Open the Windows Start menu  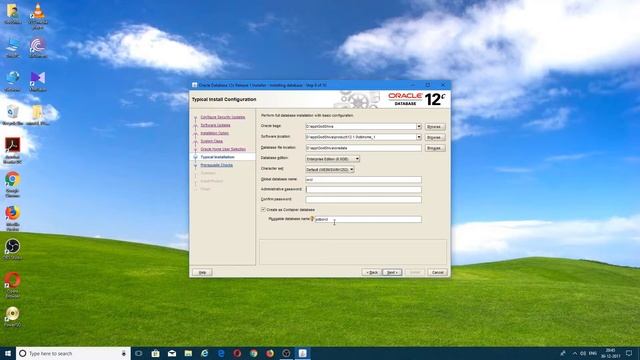8,353
